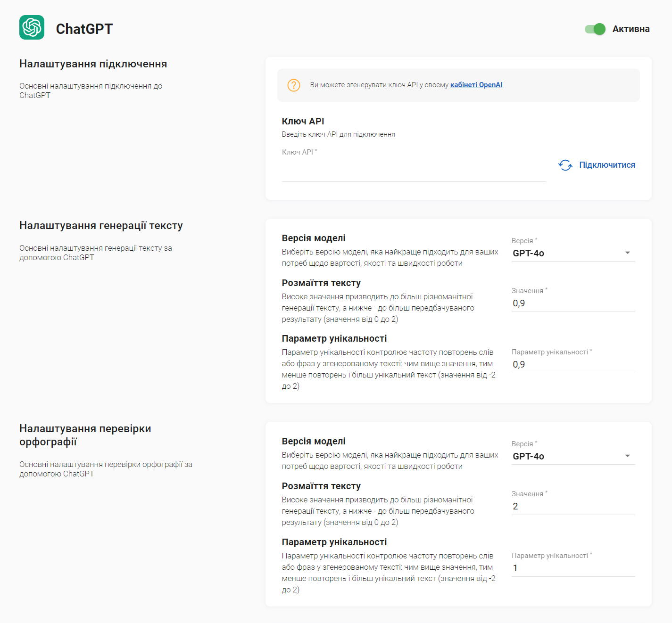Click the Ключ API bold heading

click(x=303, y=121)
